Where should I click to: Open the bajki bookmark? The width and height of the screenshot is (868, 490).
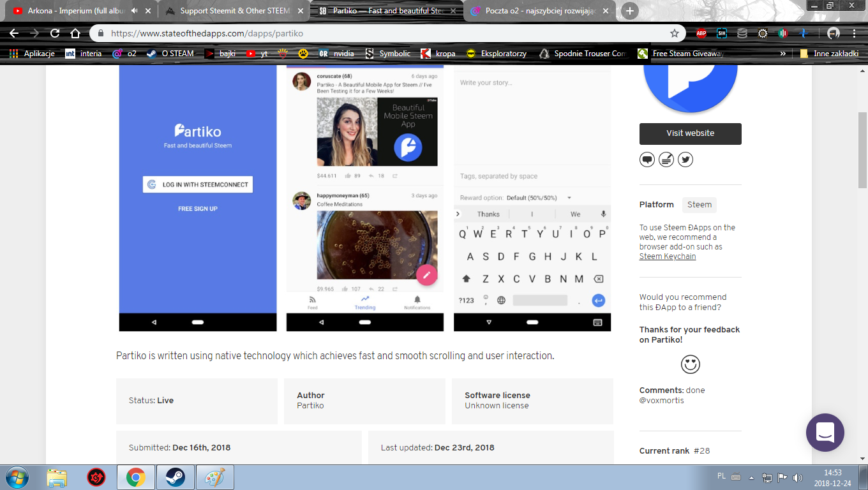click(220, 54)
